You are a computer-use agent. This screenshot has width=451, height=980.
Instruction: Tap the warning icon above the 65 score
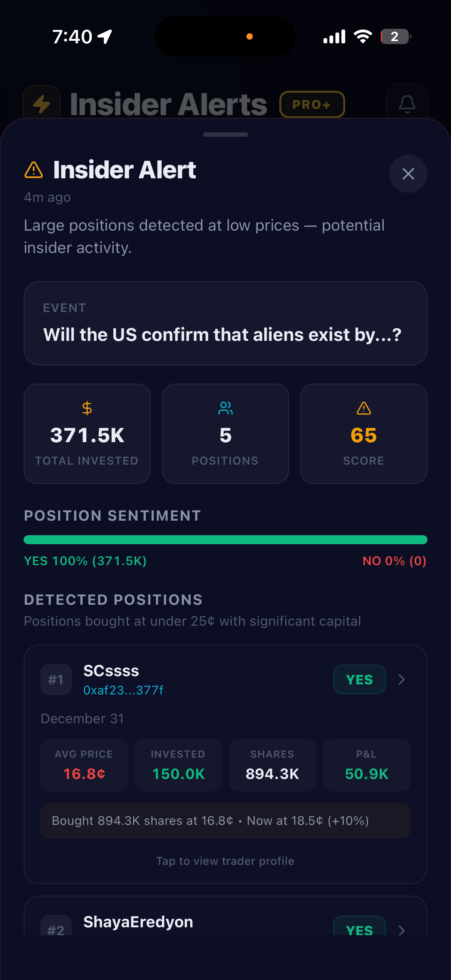click(x=363, y=408)
